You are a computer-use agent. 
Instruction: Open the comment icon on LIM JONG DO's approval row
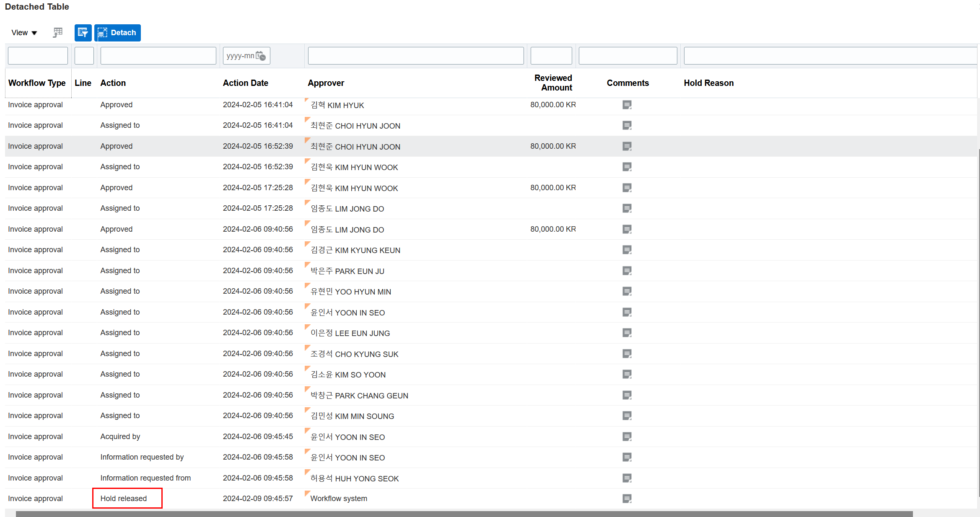coord(627,229)
